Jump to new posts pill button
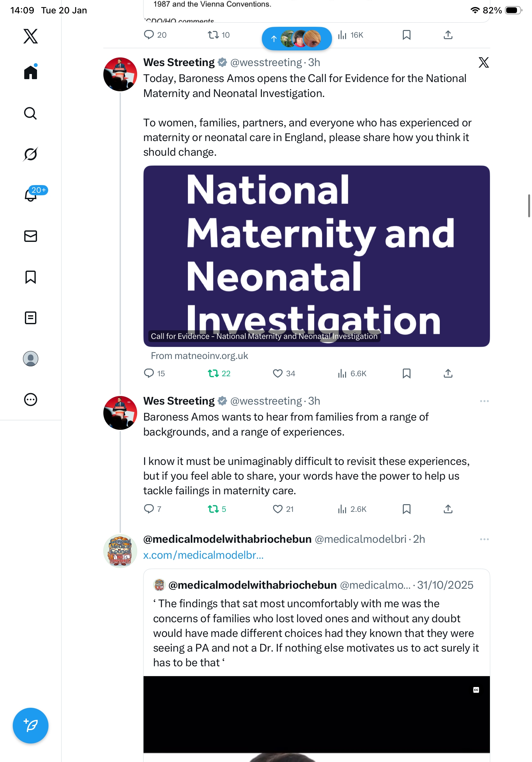The height and width of the screenshot is (762, 532). [x=297, y=39]
